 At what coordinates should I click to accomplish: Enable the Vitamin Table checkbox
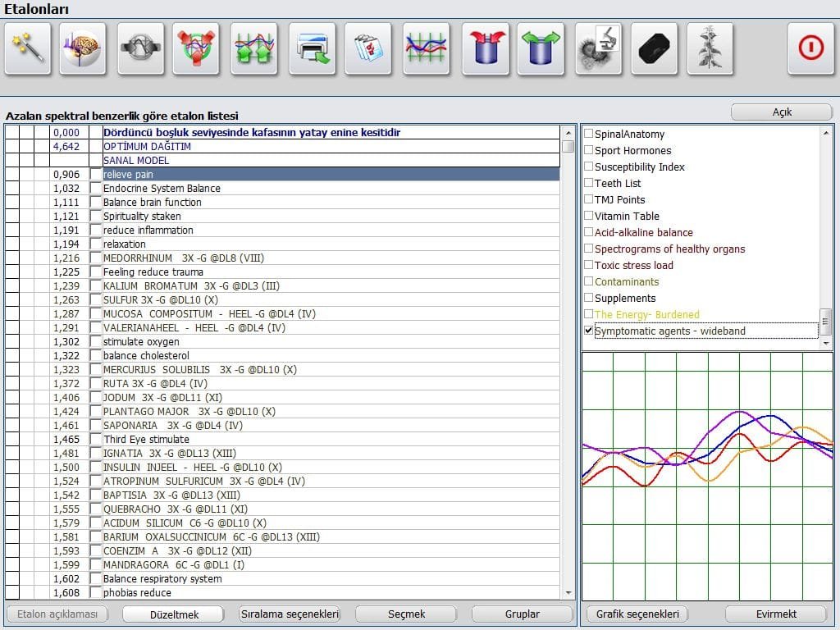588,216
